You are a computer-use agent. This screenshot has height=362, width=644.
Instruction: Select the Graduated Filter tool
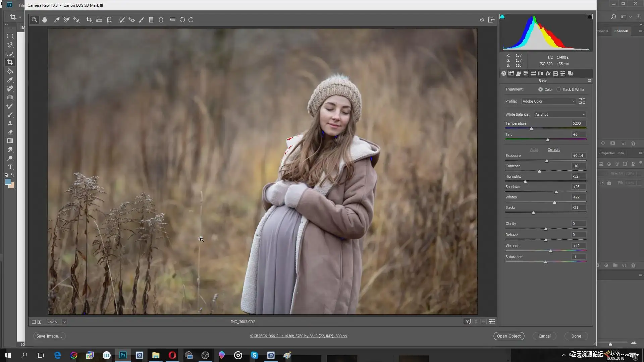tap(151, 20)
